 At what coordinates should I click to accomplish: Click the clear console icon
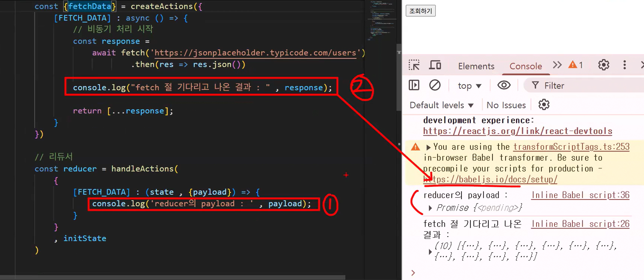[x=435, y=85]
